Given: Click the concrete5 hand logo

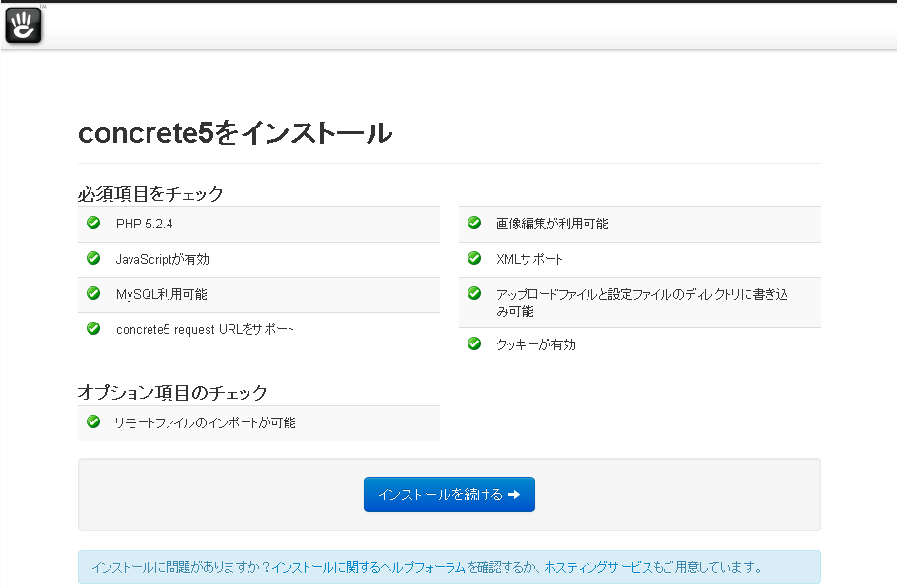Looking at the screenshot, I should tap(23, 25).
